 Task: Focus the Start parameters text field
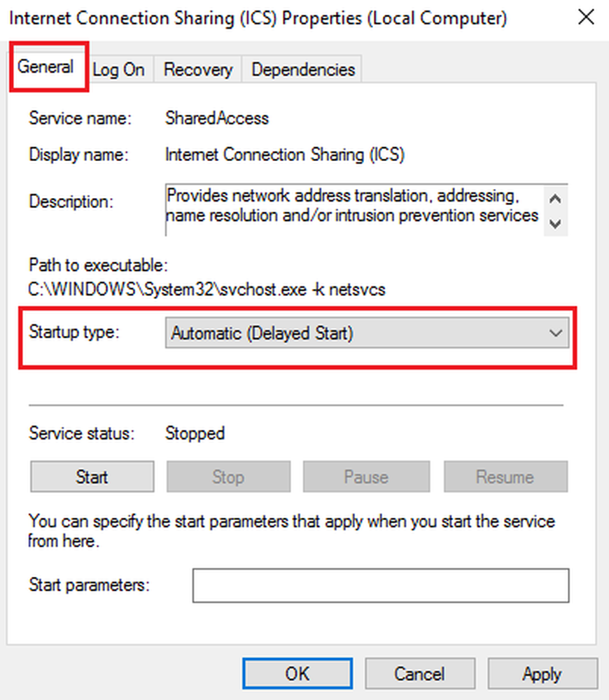pyautogui.click(x=380, y=585)
